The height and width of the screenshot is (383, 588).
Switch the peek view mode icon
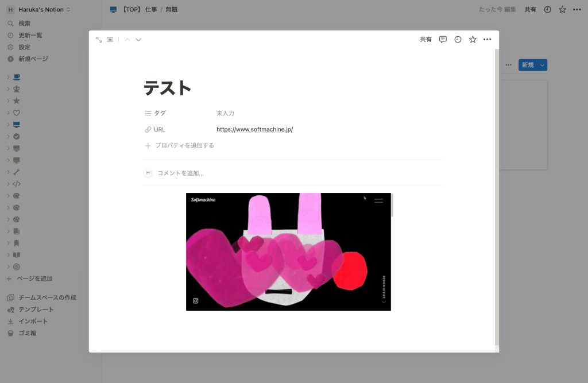[x=110, y=40]
